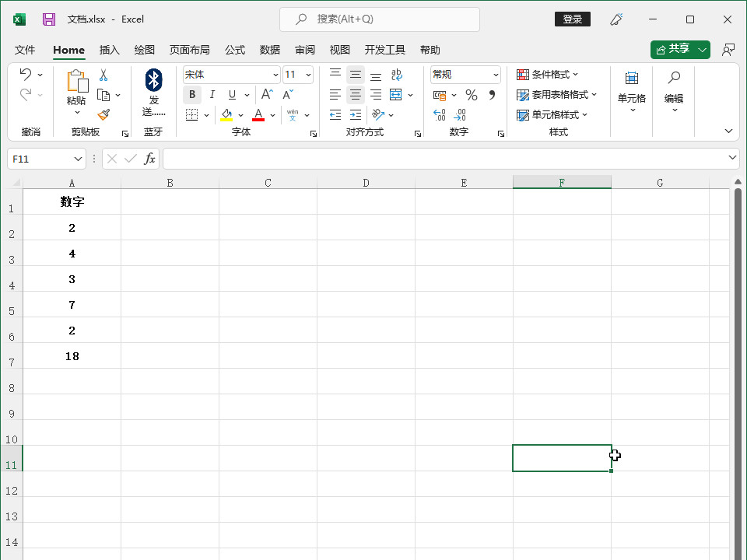The width and height of the screenshot is (747, 560).
Task: Open the 文件 menu
Action: coord(25,50)
